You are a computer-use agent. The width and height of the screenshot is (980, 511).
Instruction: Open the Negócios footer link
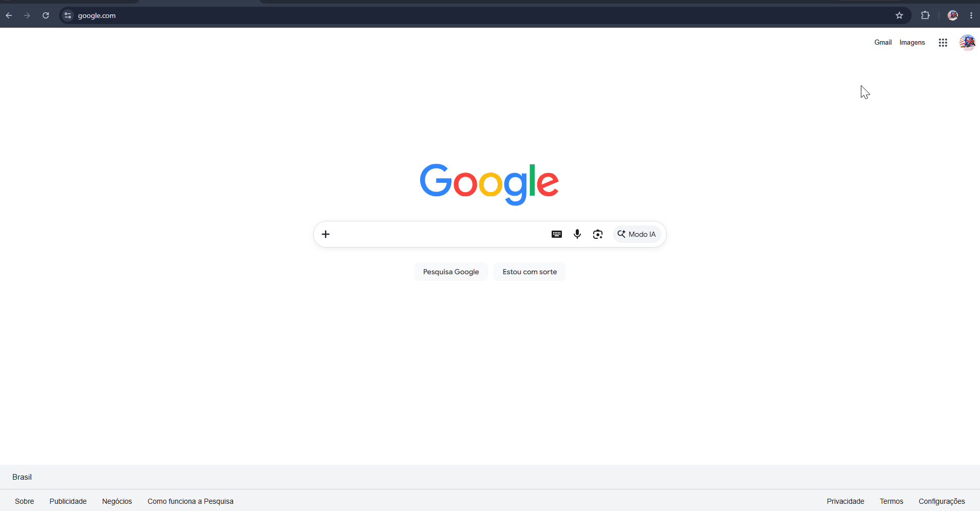(117, 501)
